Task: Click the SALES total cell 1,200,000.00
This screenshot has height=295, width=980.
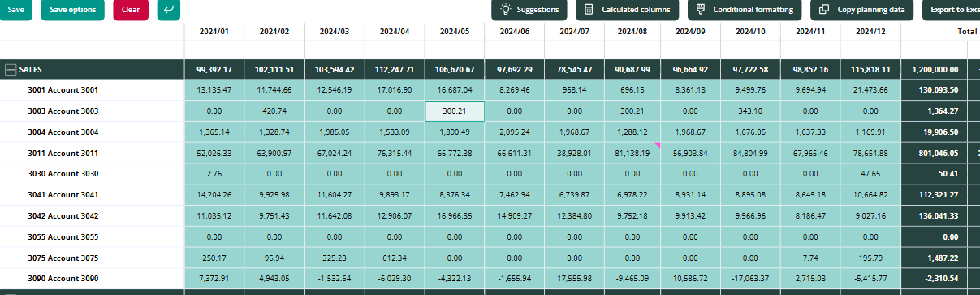Action: [935, 70]
